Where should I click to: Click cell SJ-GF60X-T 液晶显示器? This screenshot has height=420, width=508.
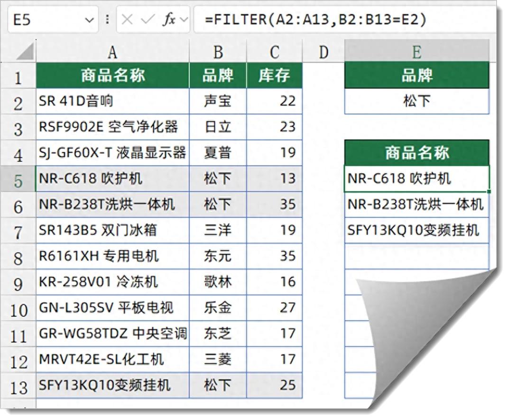(112, 153)
